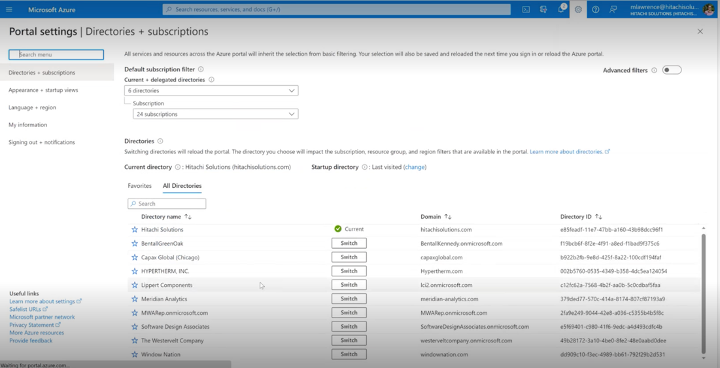Star the Software Design Associates directory

(135, 327)
